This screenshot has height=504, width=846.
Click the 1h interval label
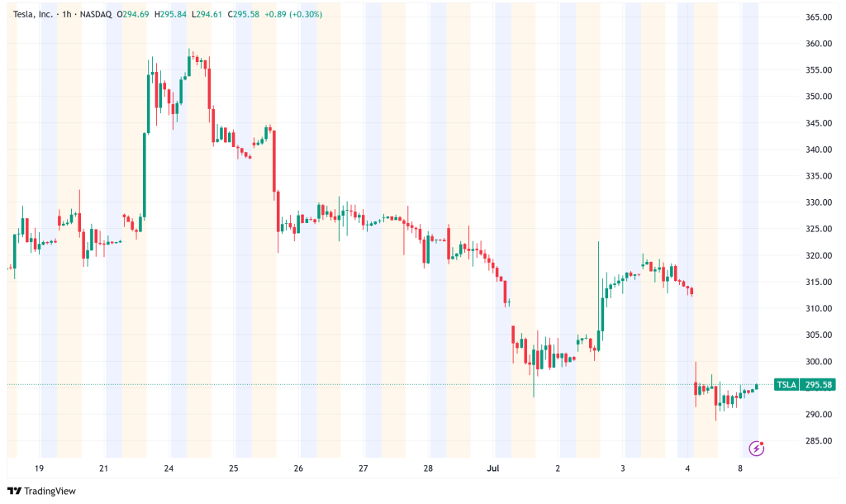67,14
